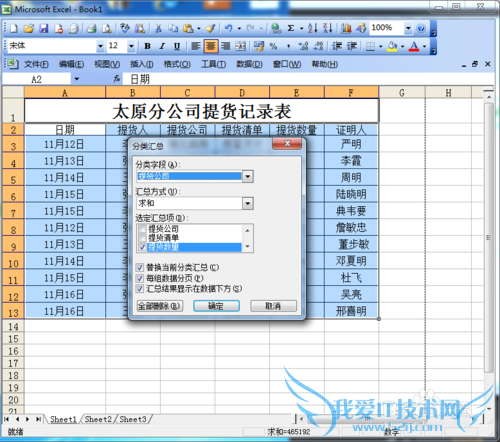Toggle Bold formatting
This screenshot has height=442, width=500.
pos(147,46)
